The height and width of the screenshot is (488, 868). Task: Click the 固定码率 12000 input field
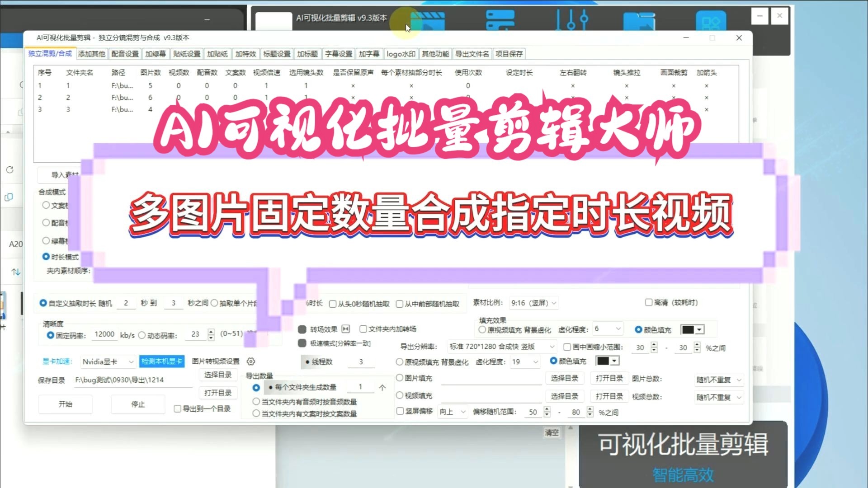104,334
